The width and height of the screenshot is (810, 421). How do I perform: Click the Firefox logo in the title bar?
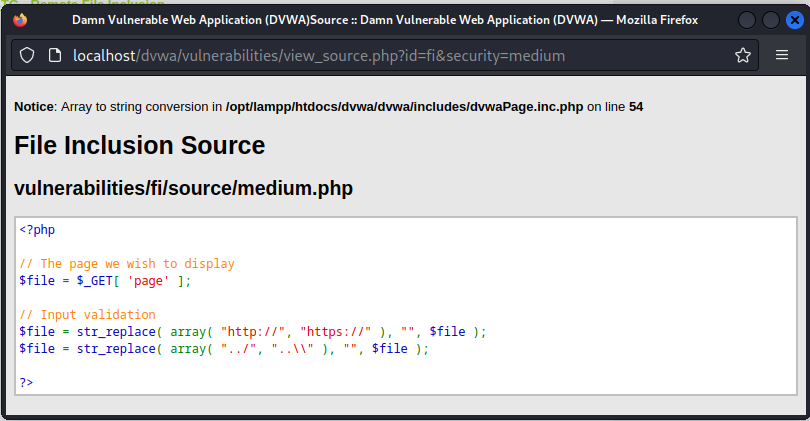20,20
